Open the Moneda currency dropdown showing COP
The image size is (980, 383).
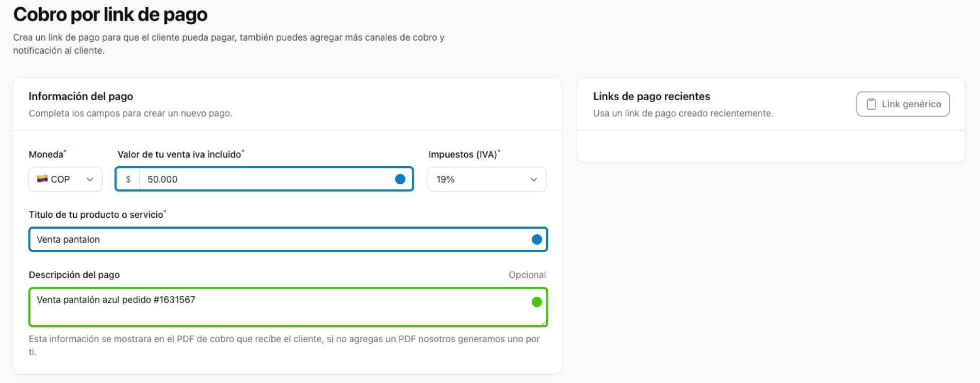(65, 179)
